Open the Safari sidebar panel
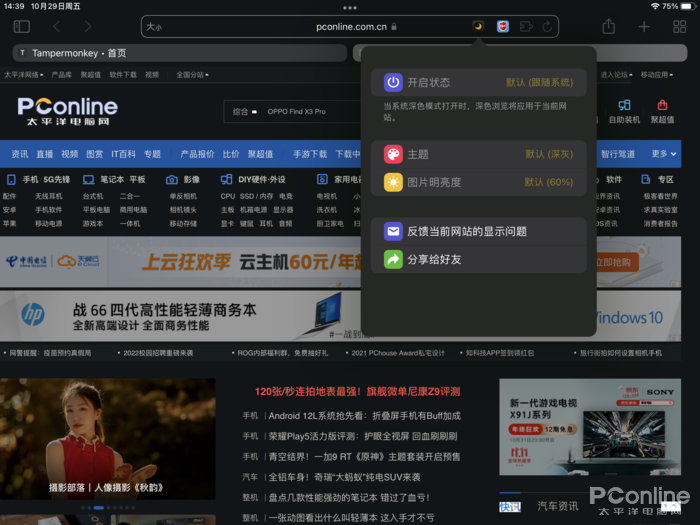Screen dimensions: 700x525 [22, 27]
